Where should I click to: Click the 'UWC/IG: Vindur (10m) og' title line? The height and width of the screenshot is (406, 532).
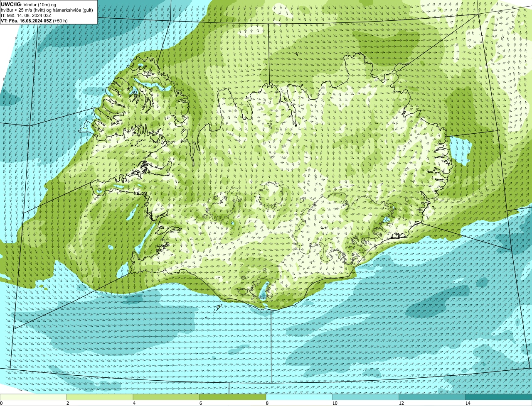click(29, 5)
